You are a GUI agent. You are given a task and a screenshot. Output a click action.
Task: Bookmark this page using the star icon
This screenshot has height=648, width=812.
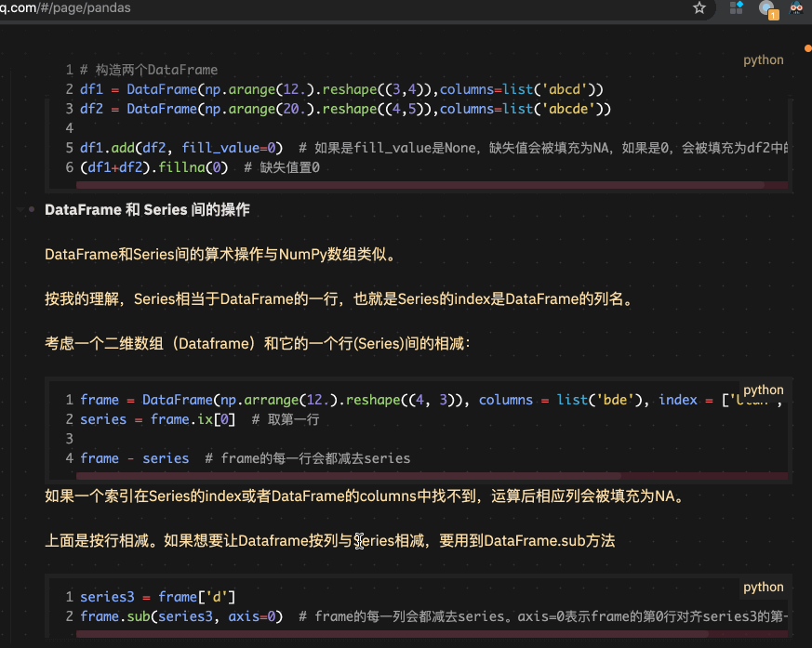point(699,8)
